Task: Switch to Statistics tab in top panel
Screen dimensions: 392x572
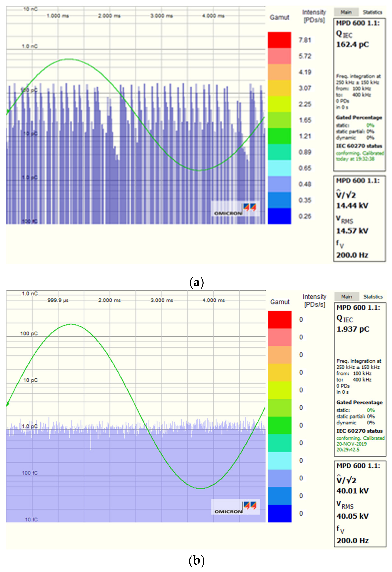Action: click(x=373, y=12)
